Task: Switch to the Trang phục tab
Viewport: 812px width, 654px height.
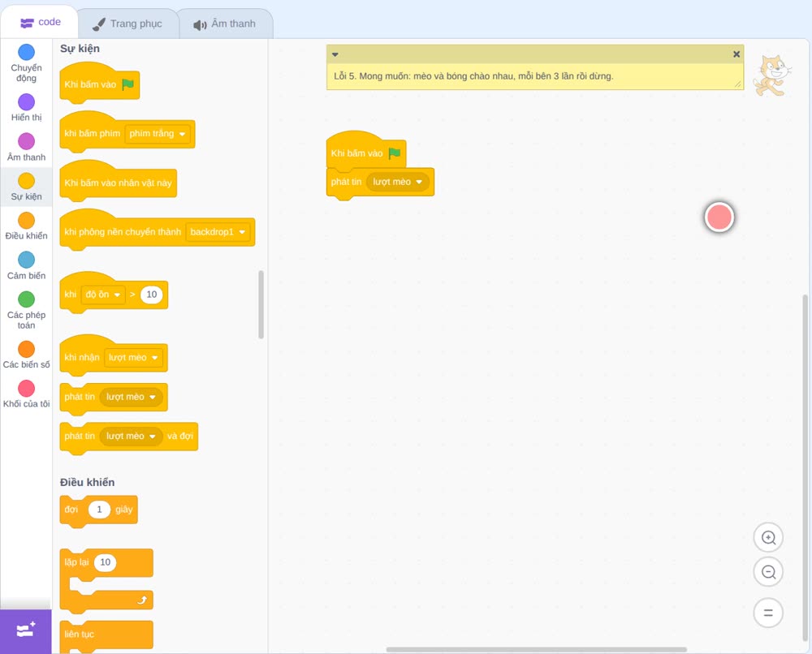Action: [x=127, y=24]
